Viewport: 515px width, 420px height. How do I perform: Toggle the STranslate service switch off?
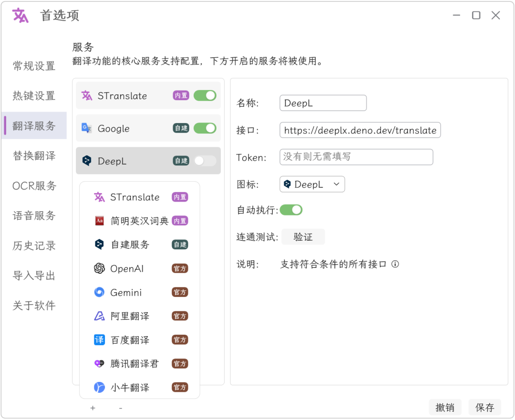205,95
